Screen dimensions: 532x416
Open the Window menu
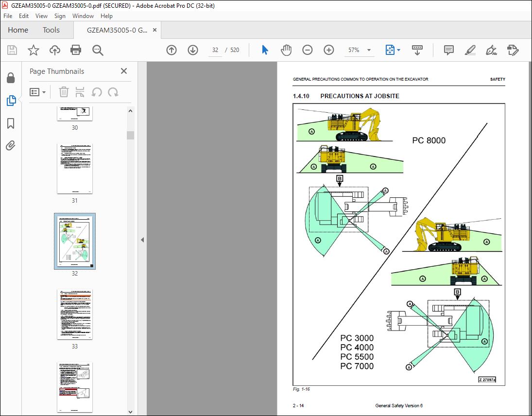point(83,16)
